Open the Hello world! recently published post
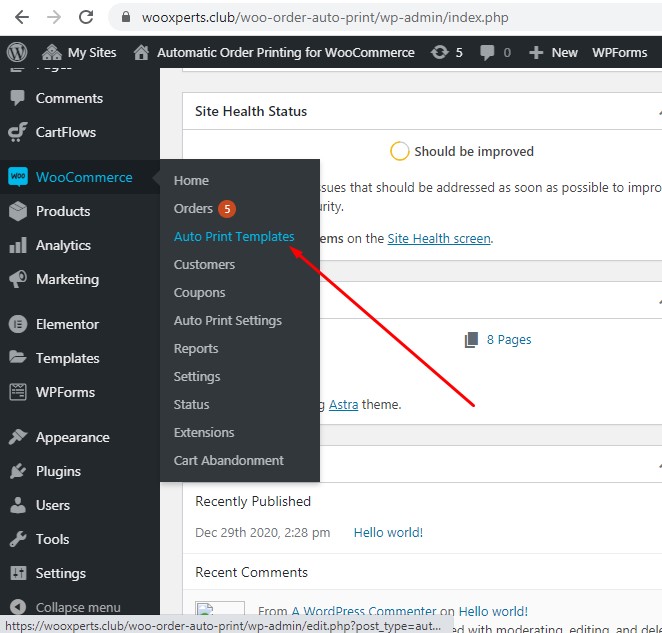Image resolution: width=662 pixels, height=633 pixels. click(388, 532)
